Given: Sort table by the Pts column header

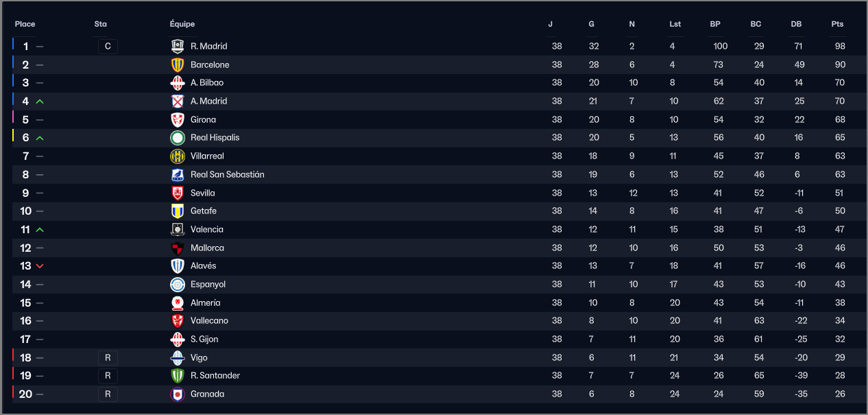Looking at the screenshot, I should point(837,24).
